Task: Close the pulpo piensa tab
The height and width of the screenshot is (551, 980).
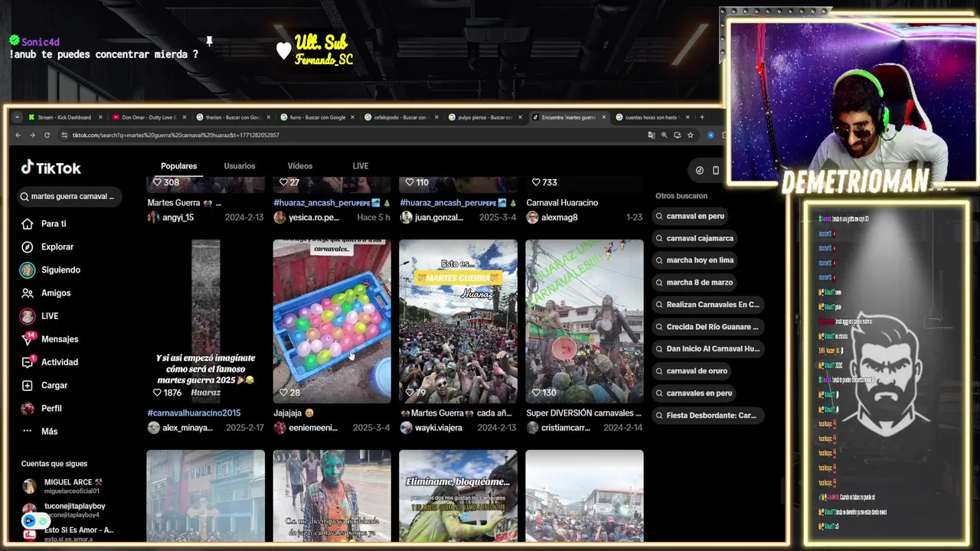Action: click(x=520, y=117)
